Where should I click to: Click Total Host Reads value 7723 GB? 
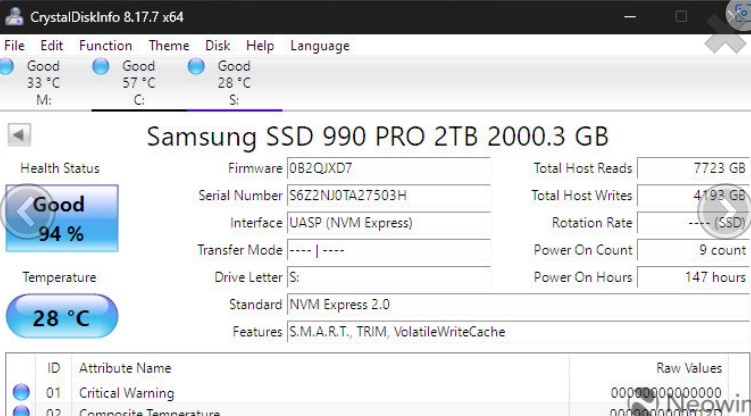click(x=694, y=169)
